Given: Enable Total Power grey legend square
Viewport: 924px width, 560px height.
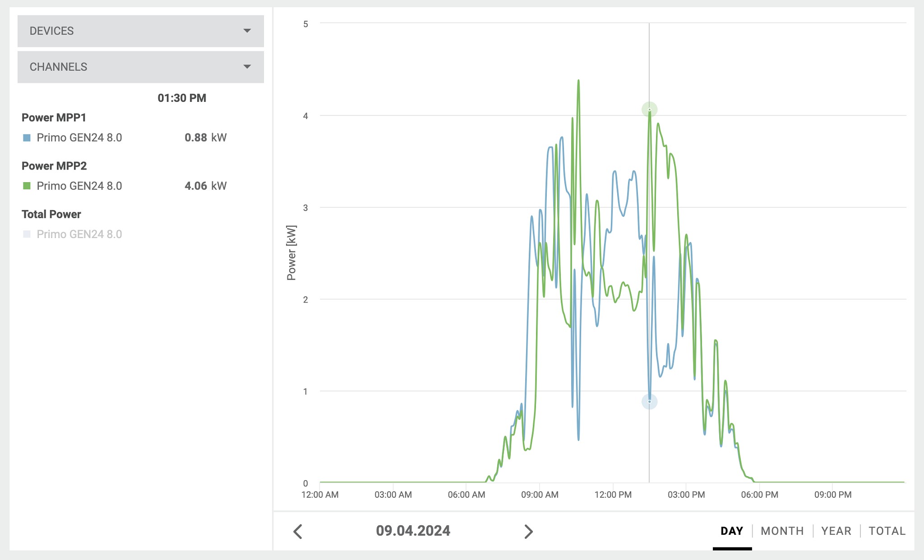Looking at the screenshot, I should pyautogui.click(x=27, y=234).
